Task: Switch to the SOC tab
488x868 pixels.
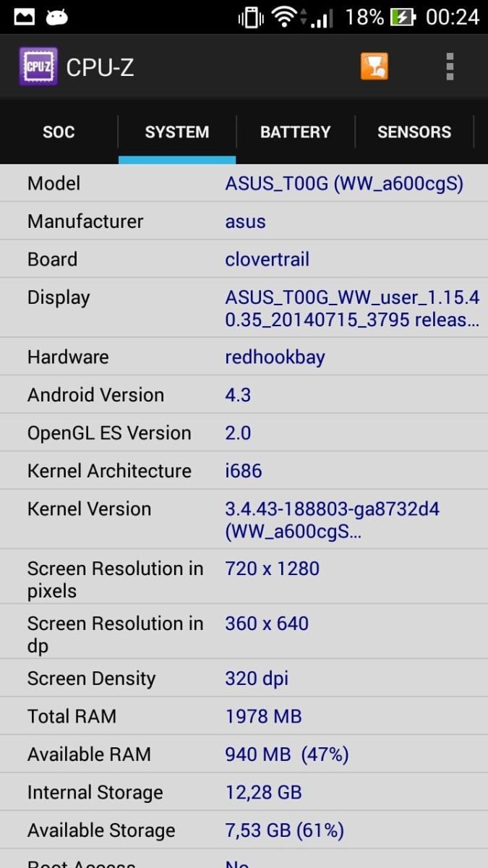Action: [x=59, y=132]
